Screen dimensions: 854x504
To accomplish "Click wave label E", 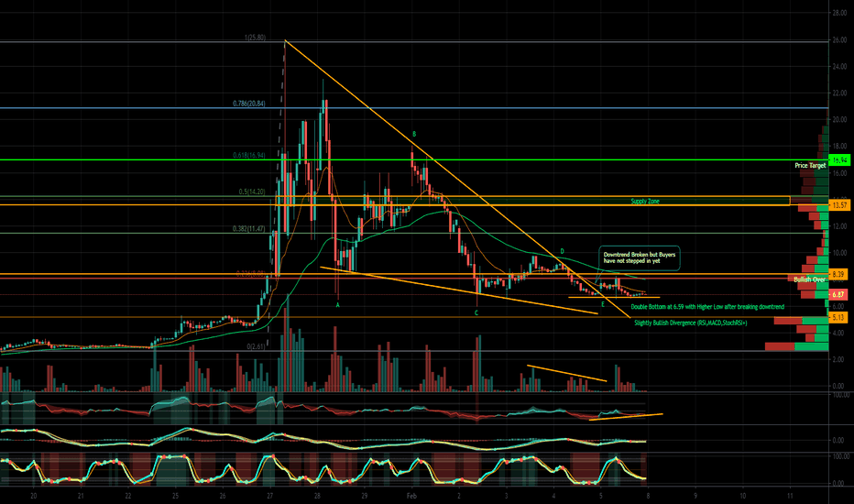I will click(x=602, y=304).
